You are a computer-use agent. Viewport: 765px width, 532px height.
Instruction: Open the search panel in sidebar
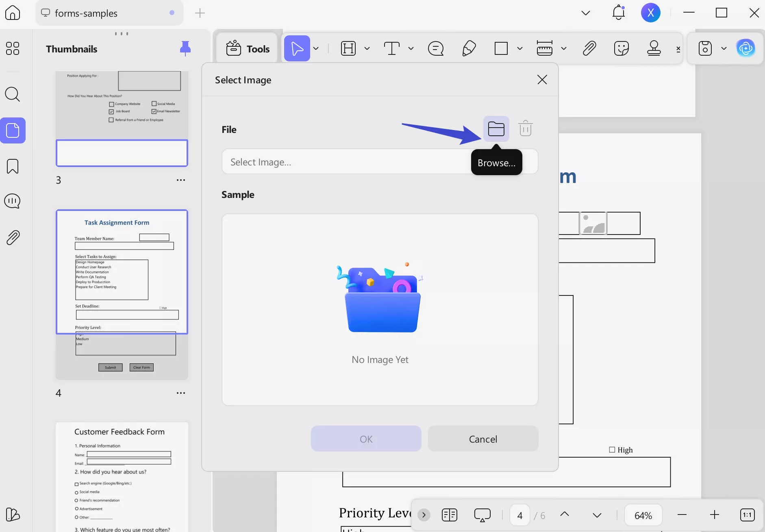12,94
